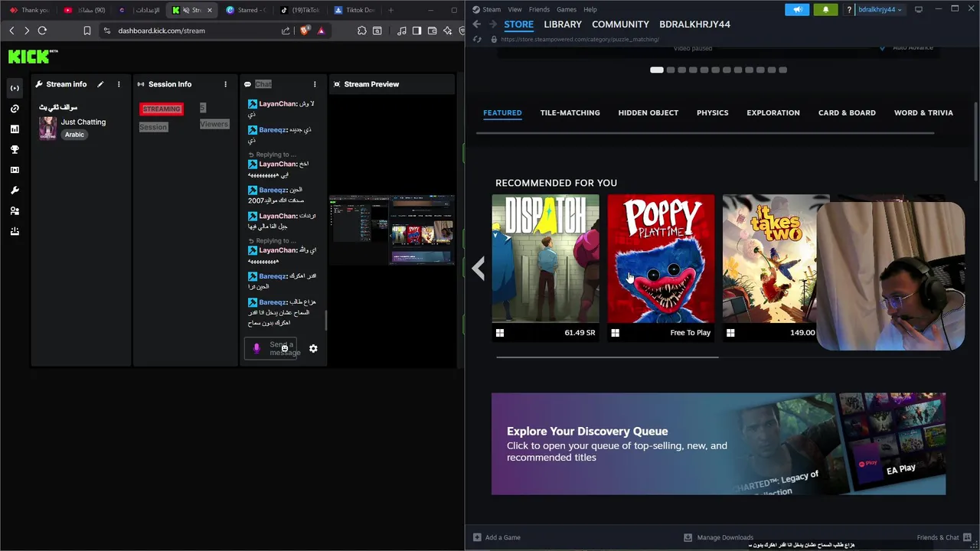The height and width of the screenshot is (551, 980).
Task: Reload the Kick dashboard page
Action: (x=42, y=31)
